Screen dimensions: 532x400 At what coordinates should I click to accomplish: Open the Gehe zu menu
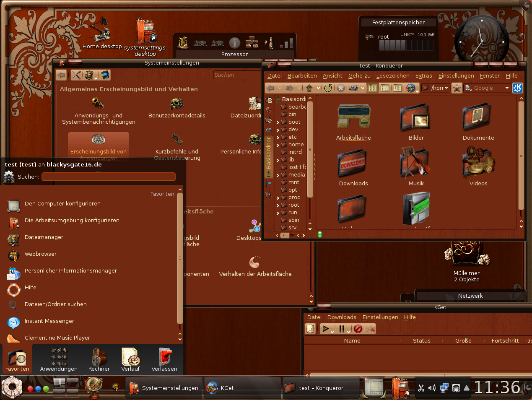[359, 76]
